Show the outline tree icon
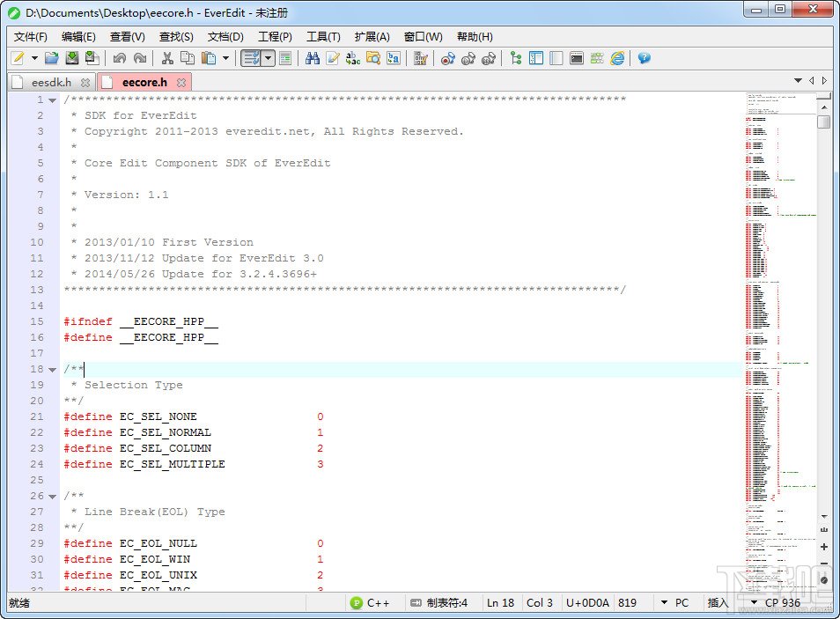Viewport: 840px width, 619px height. 516,58
